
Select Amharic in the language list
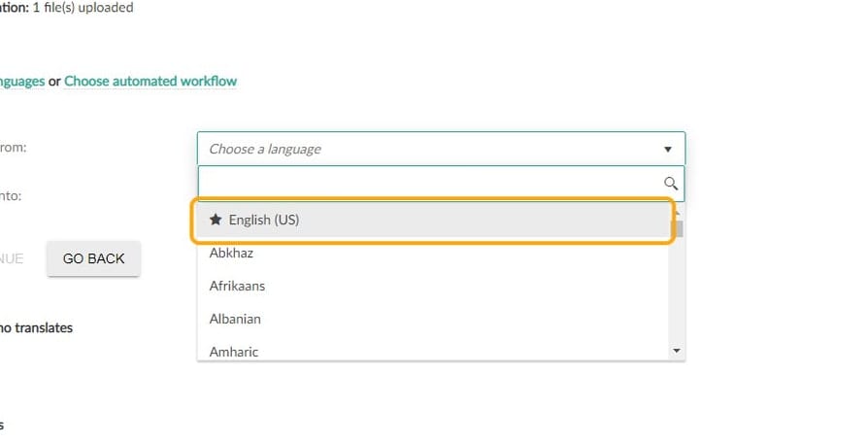tap(234, 352)
